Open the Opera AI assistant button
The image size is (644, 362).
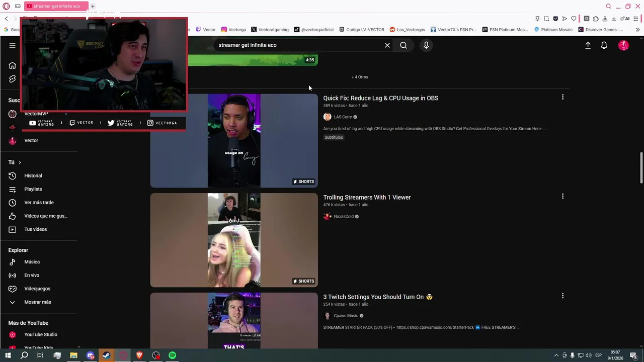point(625,19)
